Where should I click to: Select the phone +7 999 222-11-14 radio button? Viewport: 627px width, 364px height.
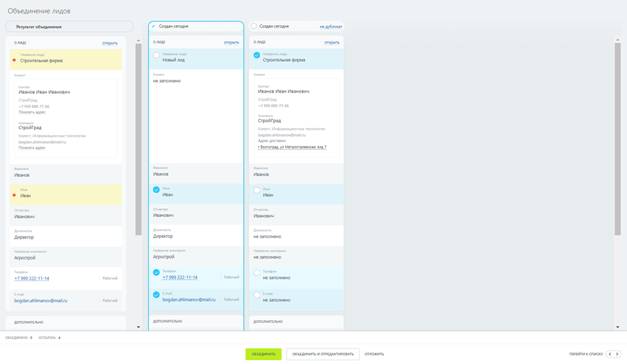156,273
